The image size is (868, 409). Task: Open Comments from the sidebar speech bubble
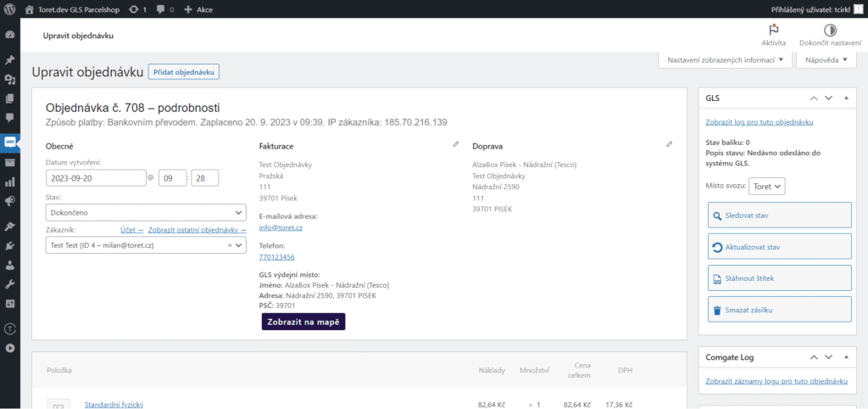tap(9, 117)
